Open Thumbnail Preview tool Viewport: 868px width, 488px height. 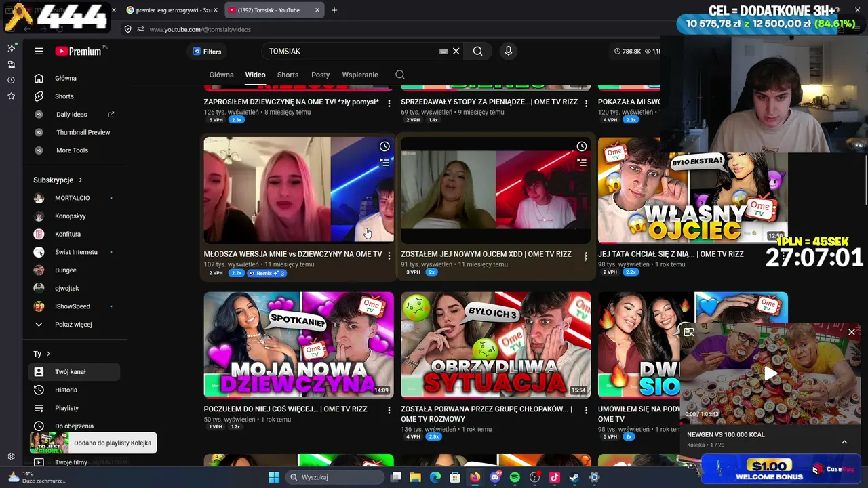(75, 132)
